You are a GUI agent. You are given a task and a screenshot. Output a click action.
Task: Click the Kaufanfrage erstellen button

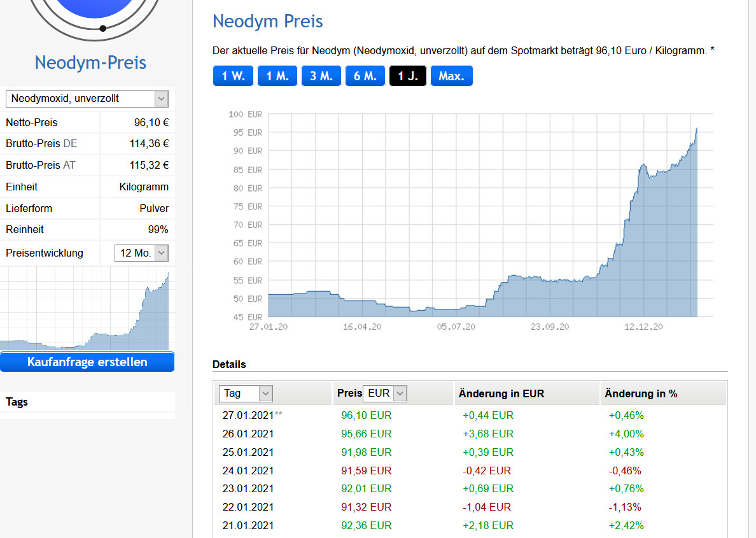pyautogui.click(x=87, y=362)
